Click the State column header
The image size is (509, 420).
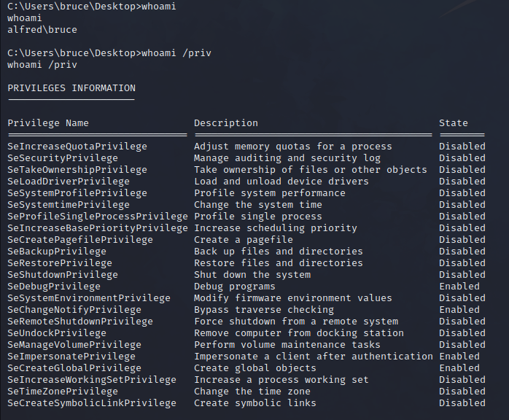tap(454, 123)
